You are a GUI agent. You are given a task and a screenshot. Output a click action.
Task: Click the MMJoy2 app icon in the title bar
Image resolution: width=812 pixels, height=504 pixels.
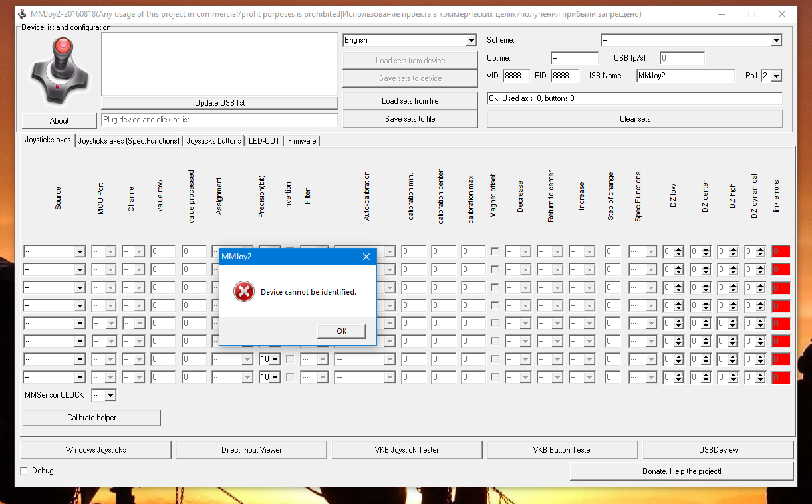click(x=22, y=14)
